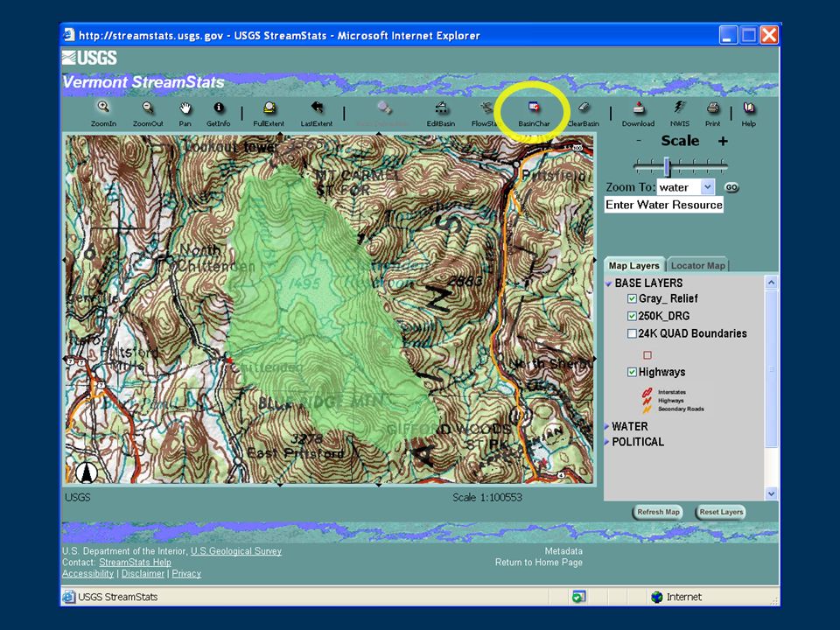Click the page icon beside USGS StreamStats status
The height and width of the screenshot is (630, 840).
[x=68, y=597]
